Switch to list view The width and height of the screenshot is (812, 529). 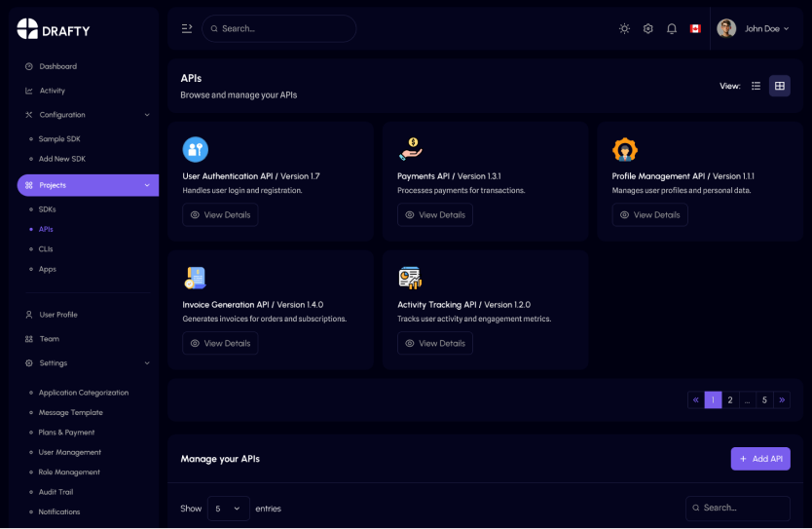pos(756,86)
